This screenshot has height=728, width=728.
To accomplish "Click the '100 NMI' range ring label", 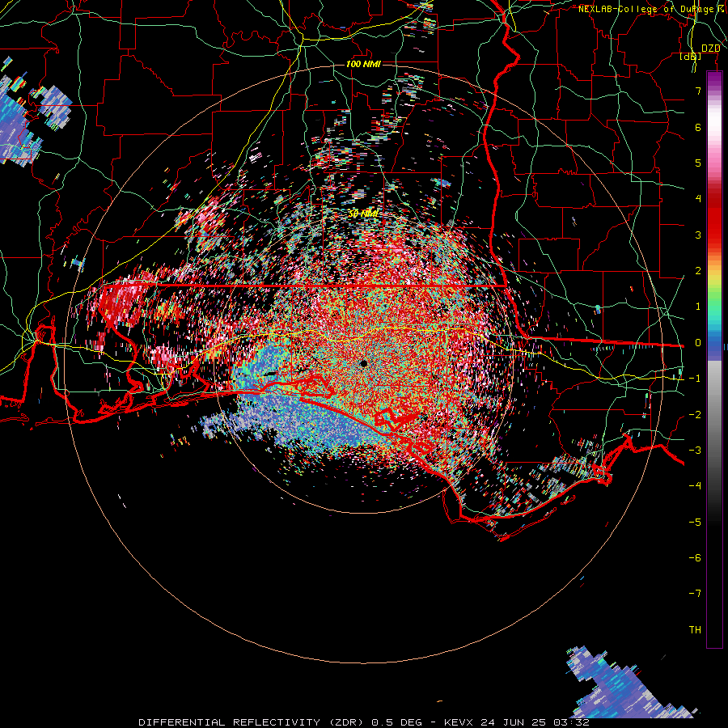I will (363, 64).
